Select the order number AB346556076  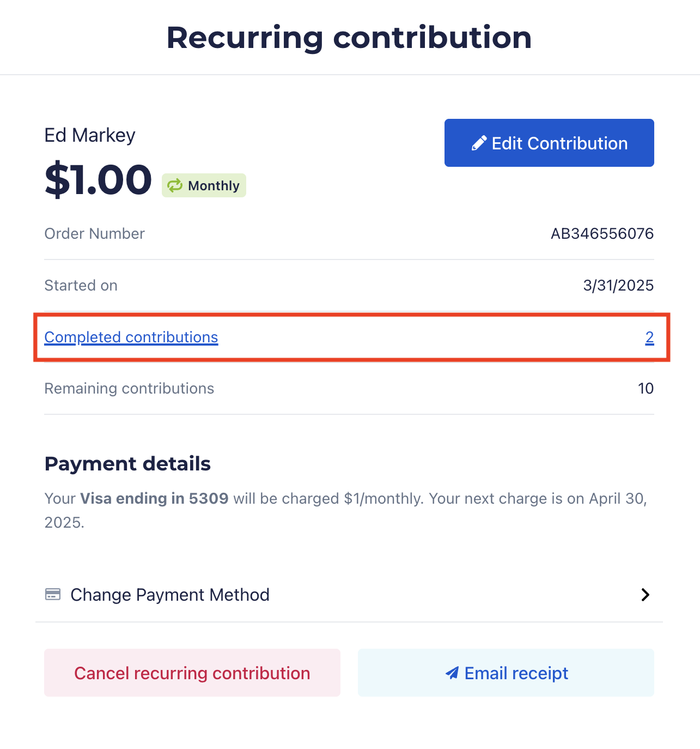pyautogui.click(x=602, y=234)
